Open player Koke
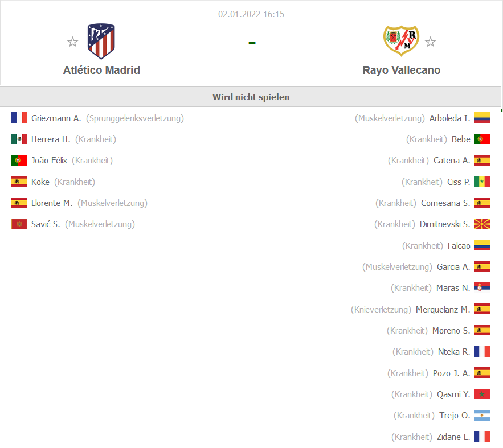Viewport: 503px width, 448px height. 40,182
